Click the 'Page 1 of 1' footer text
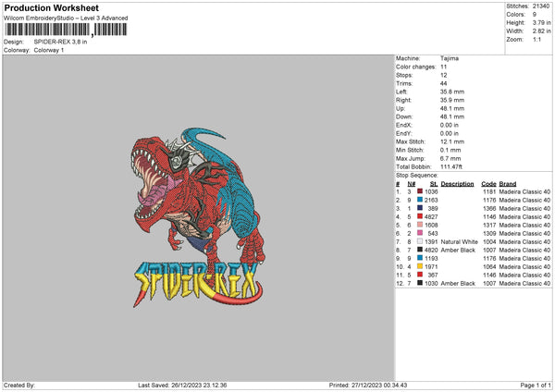 point(536,386)
